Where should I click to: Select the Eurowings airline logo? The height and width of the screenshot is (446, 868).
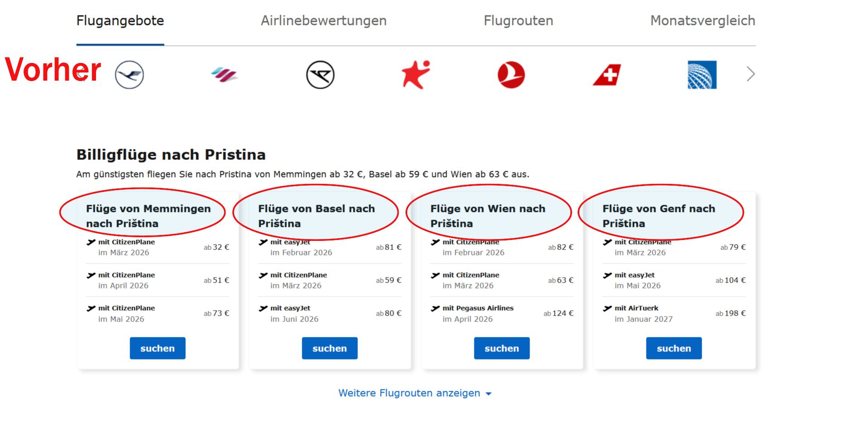click(225, 75)
